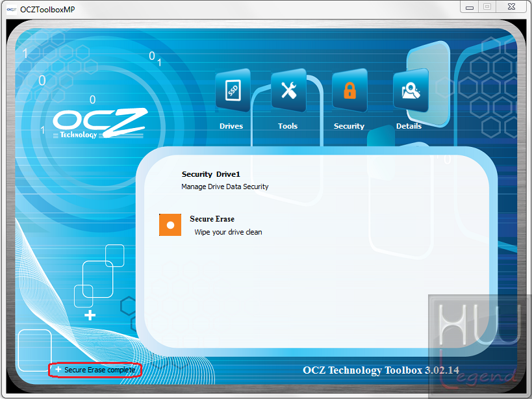Click the OCZ icon in the title bar

click(x=12, y=10)
